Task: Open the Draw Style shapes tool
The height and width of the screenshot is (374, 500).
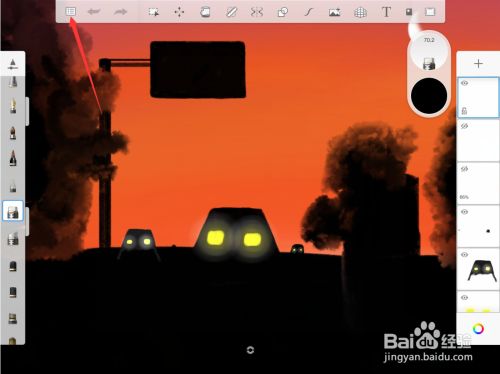Action: (x=283, y=12)
